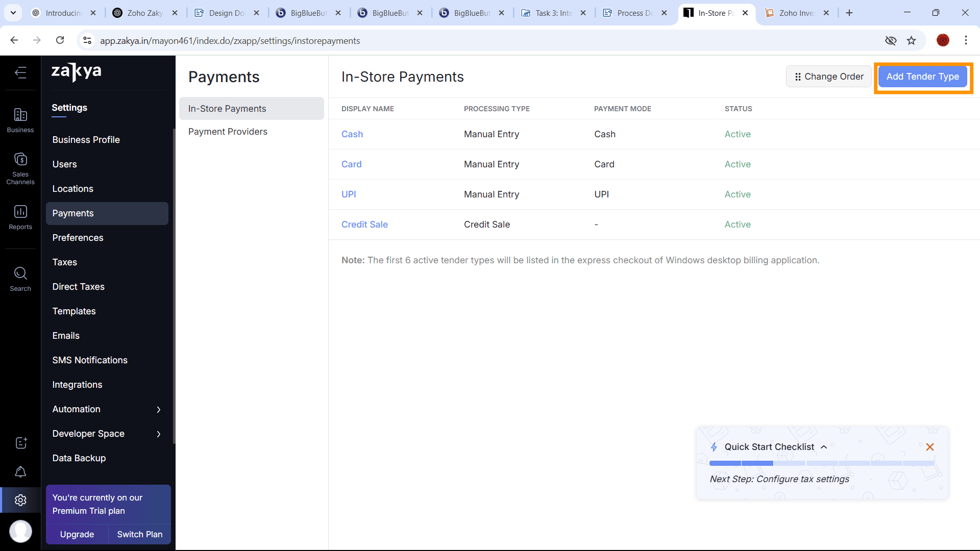Open Integrations settings
Image resolution: width=980 pixels, height=551 pixels.
[107, 385]
